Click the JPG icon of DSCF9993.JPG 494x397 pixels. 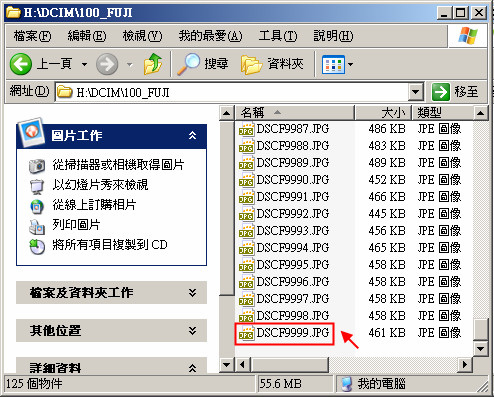(246, 231)
